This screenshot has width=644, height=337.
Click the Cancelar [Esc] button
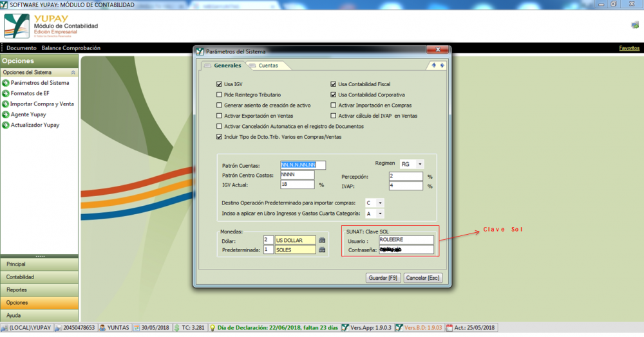click(422, 278)
